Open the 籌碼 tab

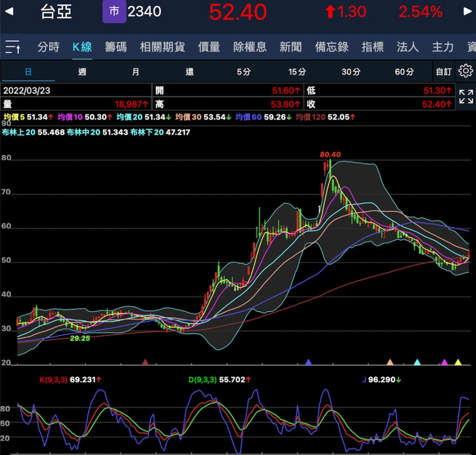click(x=116, y=48)
